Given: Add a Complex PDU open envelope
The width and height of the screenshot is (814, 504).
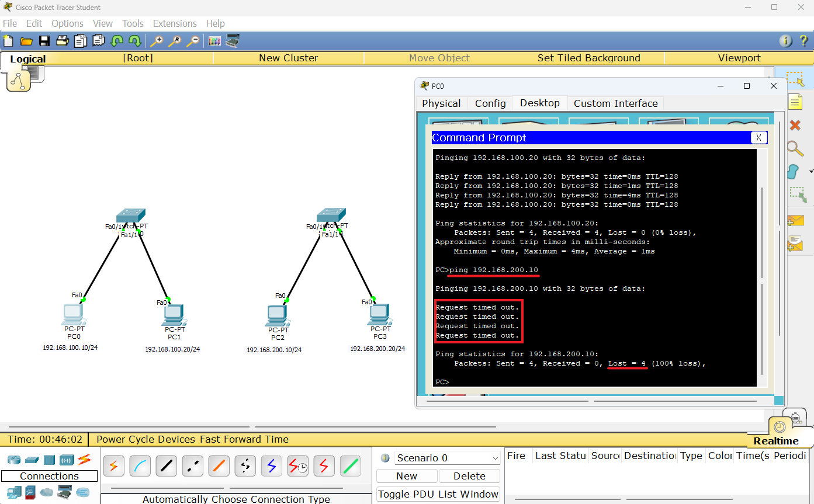Looking at the screenshot, I should click(x=795, y=243).
